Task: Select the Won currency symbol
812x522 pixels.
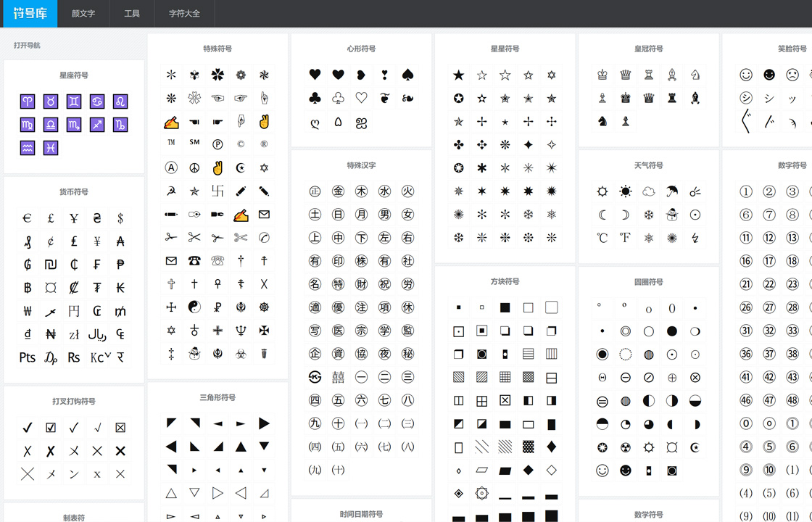Action: click(x=28, y=311)
